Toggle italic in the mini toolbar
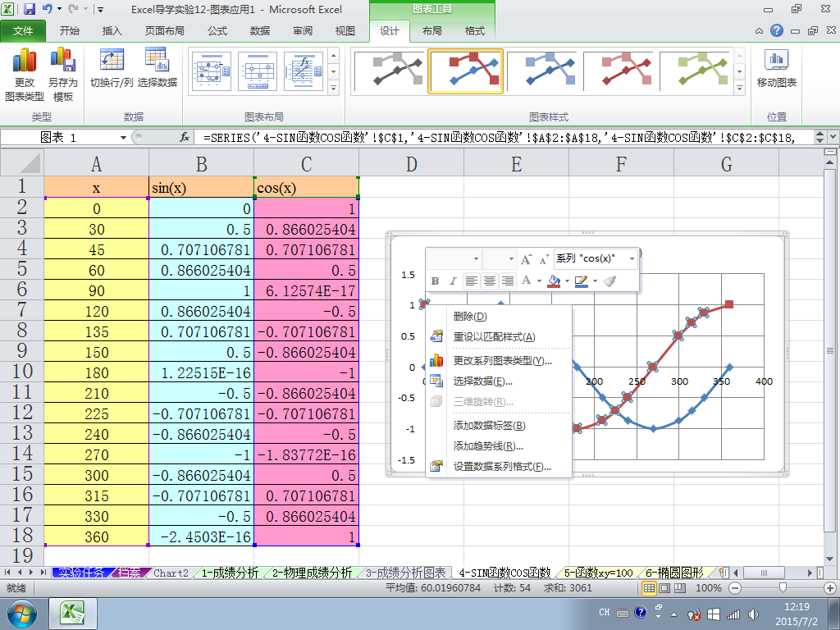The image size is (840, 630). (x=452, y=281)
